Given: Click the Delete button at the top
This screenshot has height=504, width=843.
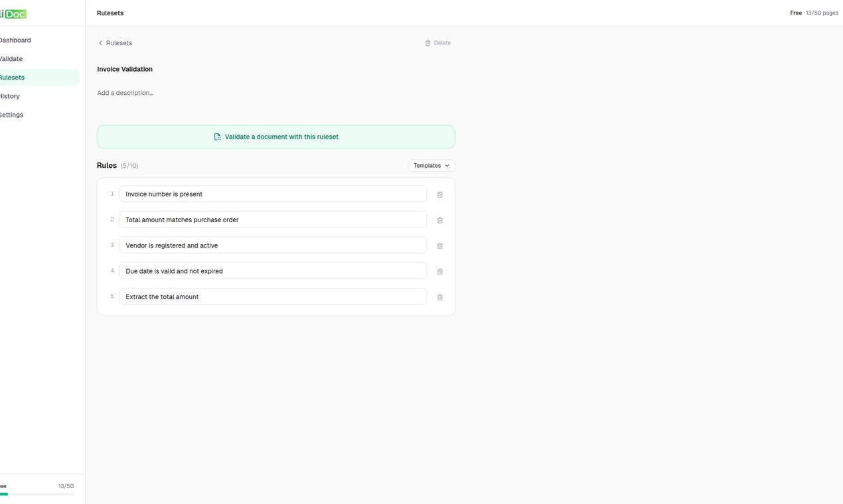Looking at the screenshot, I should pos(439,42).
